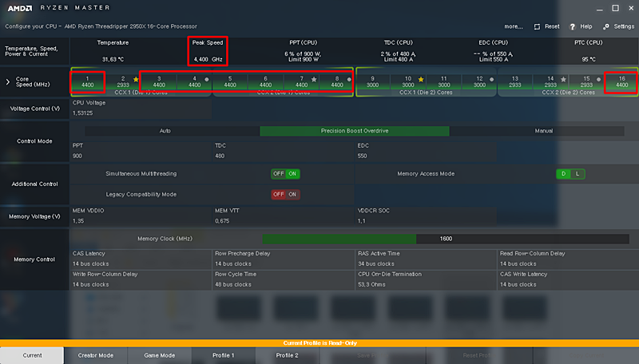Click VDDCR SOC value 1,1
Image resolution: width=639 pixels, height=364 pixels.
tap(362, 221)
